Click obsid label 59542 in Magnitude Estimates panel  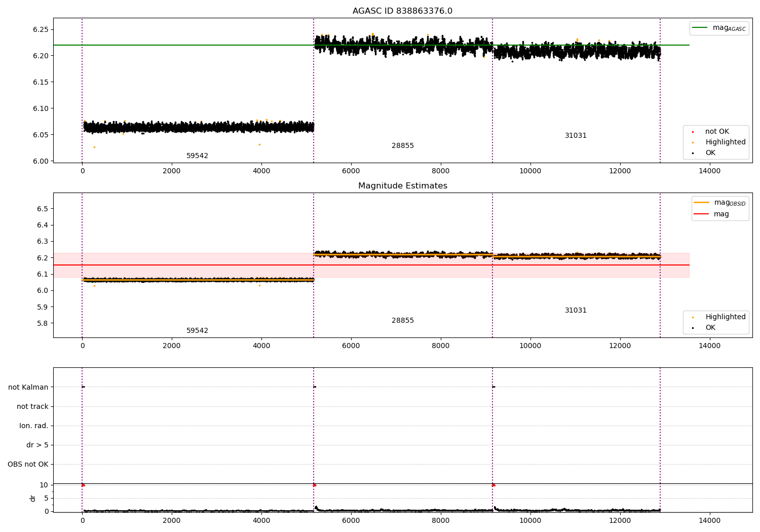click(x=197, y=331)
